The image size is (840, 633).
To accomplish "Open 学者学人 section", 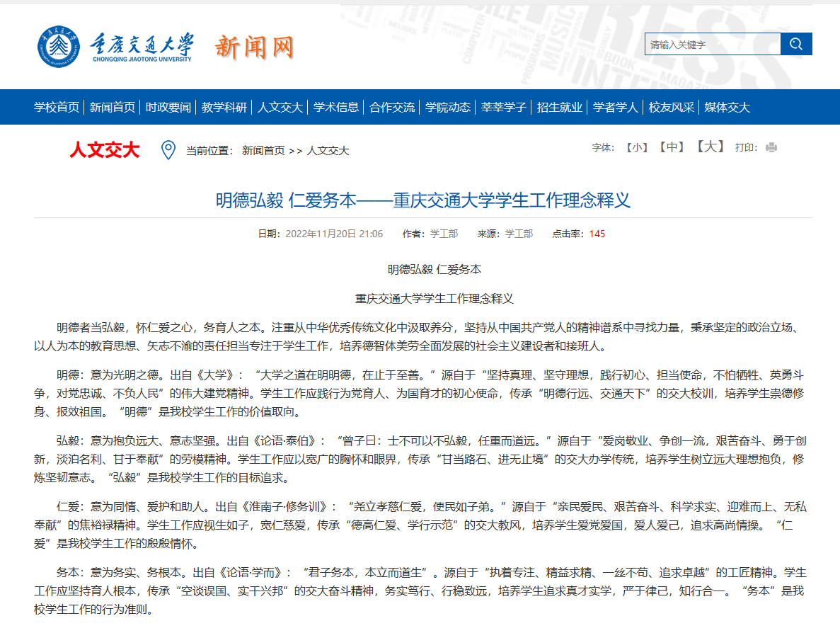I will point(616,107).
